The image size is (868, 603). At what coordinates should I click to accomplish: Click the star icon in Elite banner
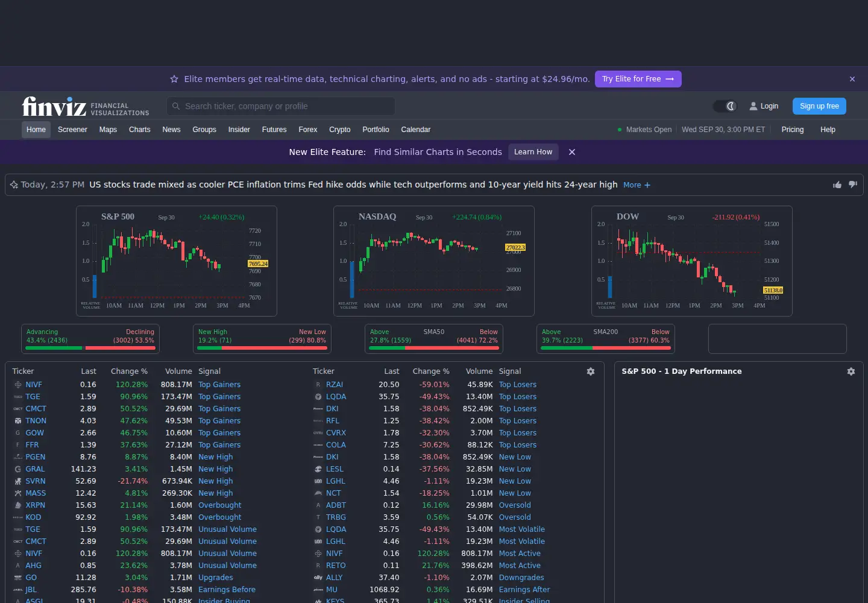174,79
